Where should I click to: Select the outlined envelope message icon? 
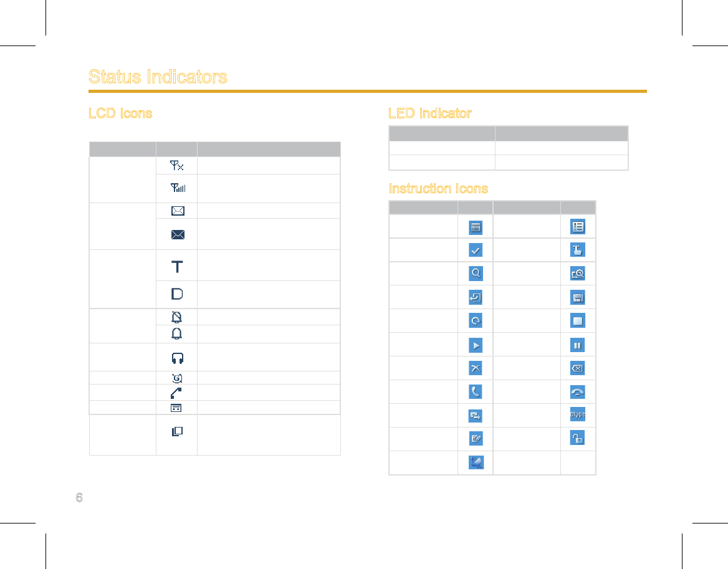[178, 211]
